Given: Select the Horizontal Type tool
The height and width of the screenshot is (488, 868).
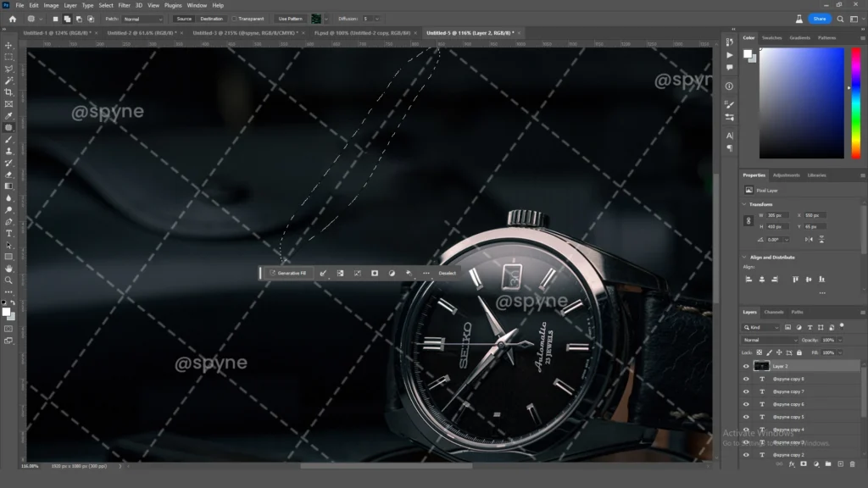Looking at the screenshot, I should point(8,234).
